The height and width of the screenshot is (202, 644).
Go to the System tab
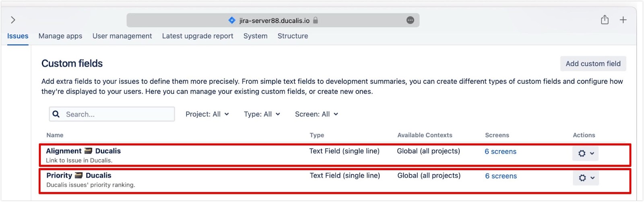click(255, 36)
